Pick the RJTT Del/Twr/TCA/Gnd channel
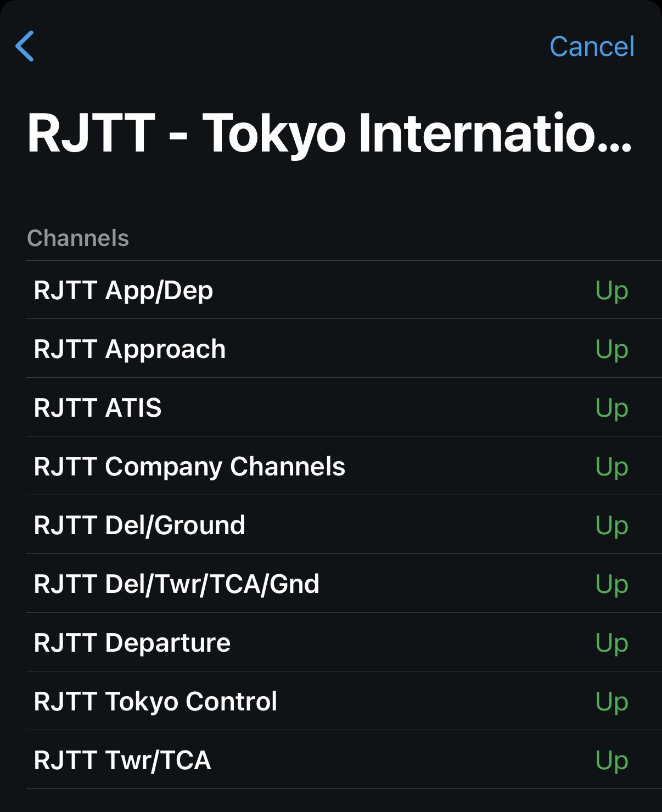The height and width of the screenshot is (812, 662). (x=176, y=584)
